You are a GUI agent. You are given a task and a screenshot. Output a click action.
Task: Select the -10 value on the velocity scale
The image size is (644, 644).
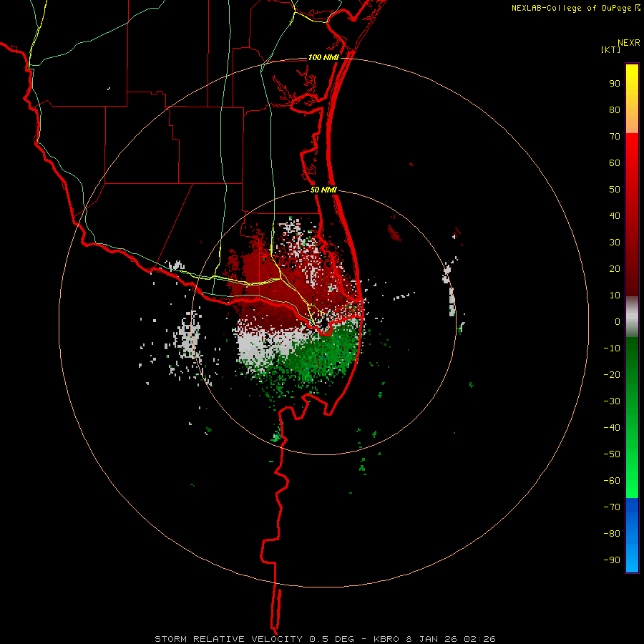pyautogui.click(x=612, y=348)
